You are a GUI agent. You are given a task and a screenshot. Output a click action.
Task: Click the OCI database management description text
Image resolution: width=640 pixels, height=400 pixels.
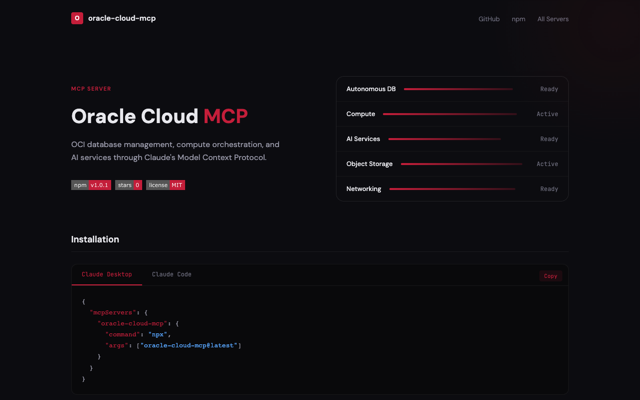[175, 151]
